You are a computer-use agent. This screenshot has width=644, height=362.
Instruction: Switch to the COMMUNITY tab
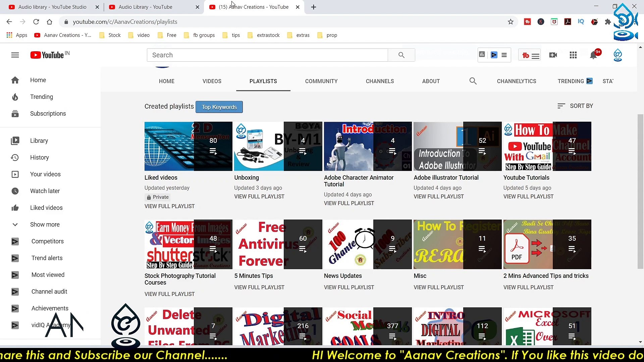321,81
